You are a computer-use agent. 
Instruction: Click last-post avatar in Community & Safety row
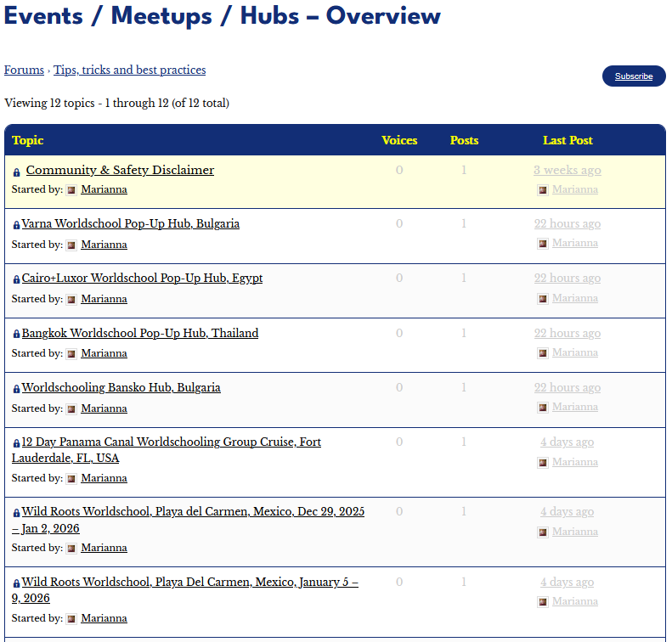pos(543,189)
